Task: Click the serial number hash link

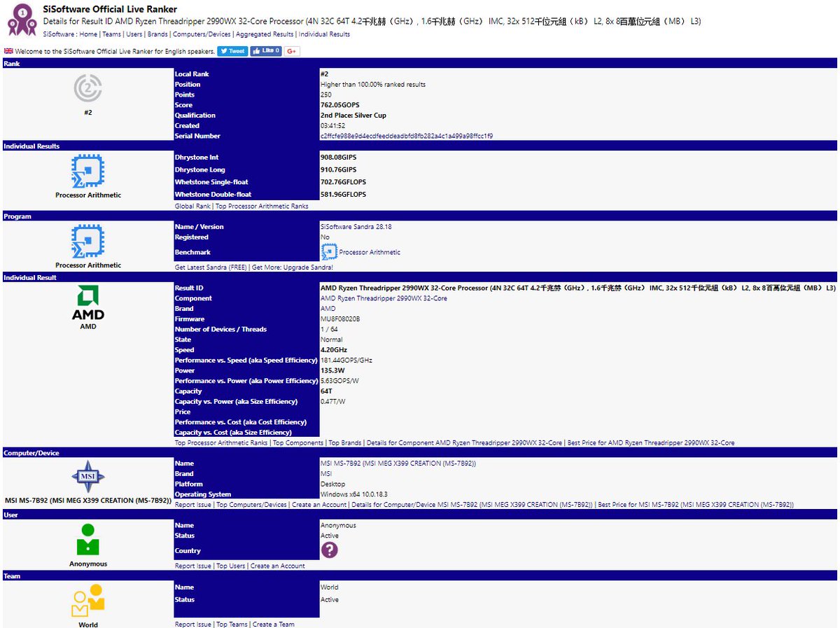Action: 407,136
